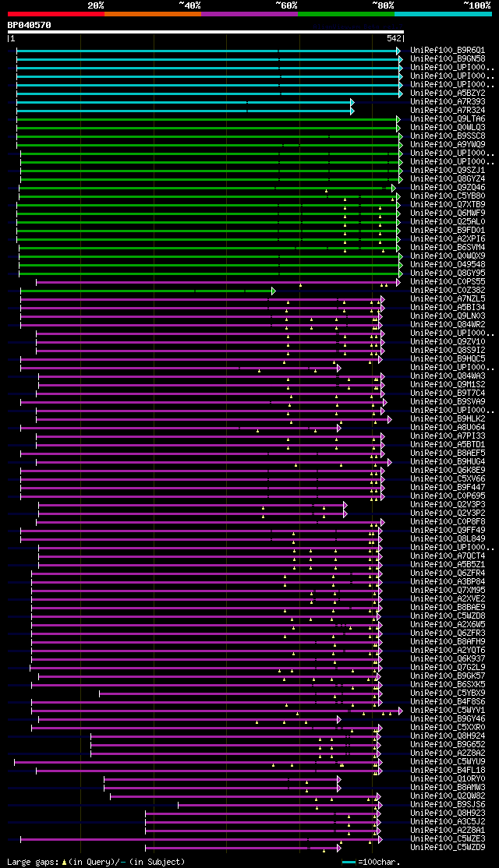Click the query end position 542
The height and width of the screenshot is (868, 499).
(394, 39)
